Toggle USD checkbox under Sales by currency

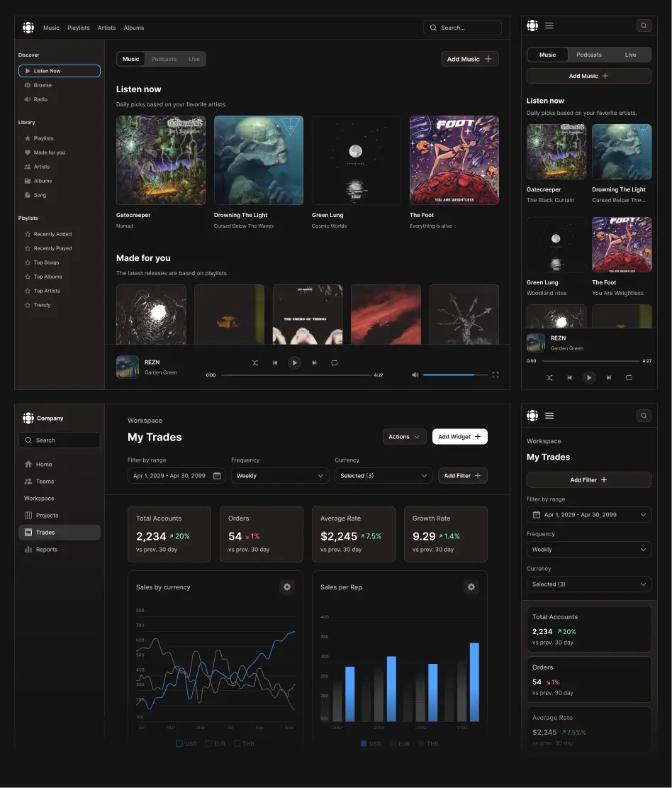point(179,743)
